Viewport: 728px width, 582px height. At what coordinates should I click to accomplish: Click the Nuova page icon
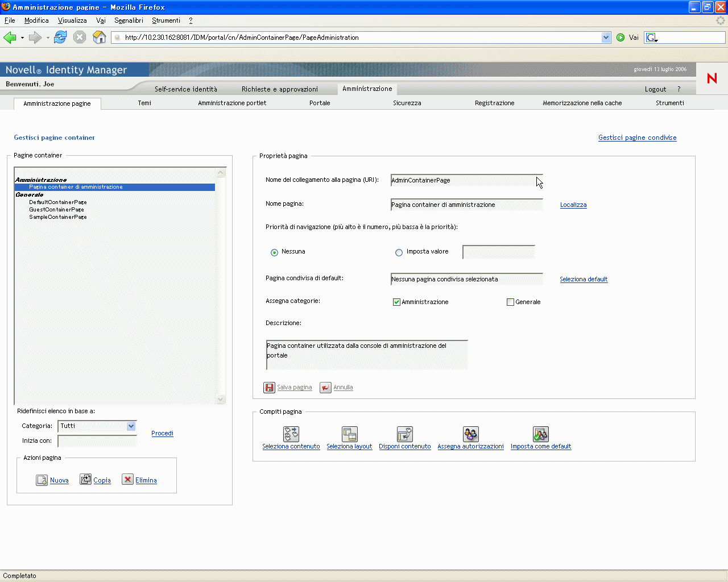(42, 480)
